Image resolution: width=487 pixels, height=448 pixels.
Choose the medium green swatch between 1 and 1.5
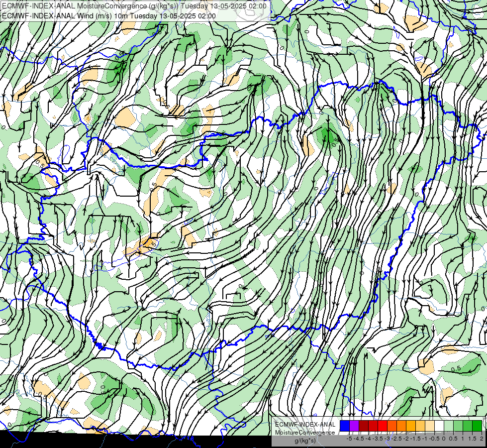pyautogui.click(x=468, y=426)
